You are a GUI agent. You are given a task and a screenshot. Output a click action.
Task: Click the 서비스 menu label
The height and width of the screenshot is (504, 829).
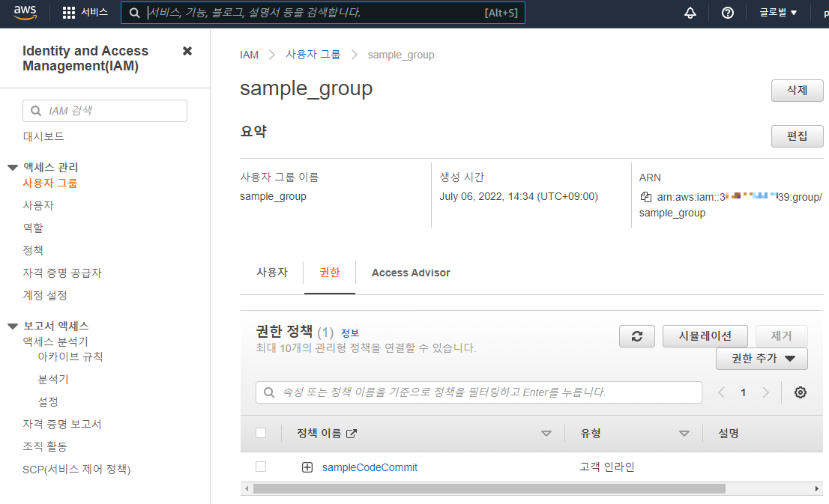click(94, 12)
